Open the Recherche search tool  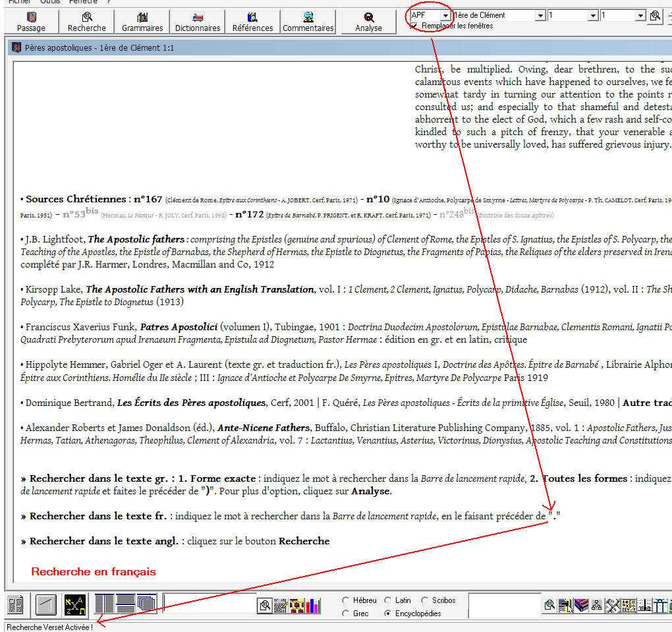86,22
